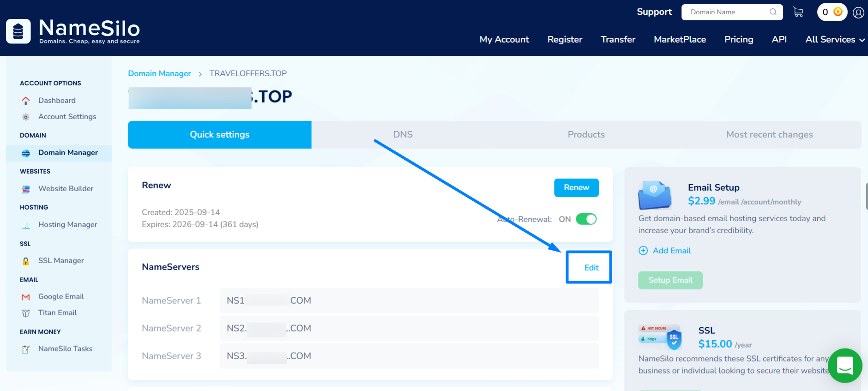
Task: Open the Most recent changes tab
Action: pyautogui.click(x=769, y=135)
